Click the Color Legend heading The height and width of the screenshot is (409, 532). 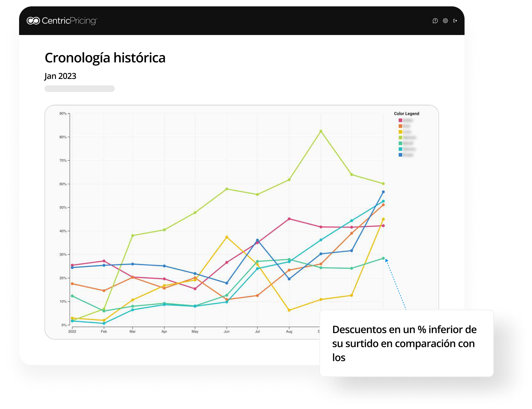(x=406, y=114)
